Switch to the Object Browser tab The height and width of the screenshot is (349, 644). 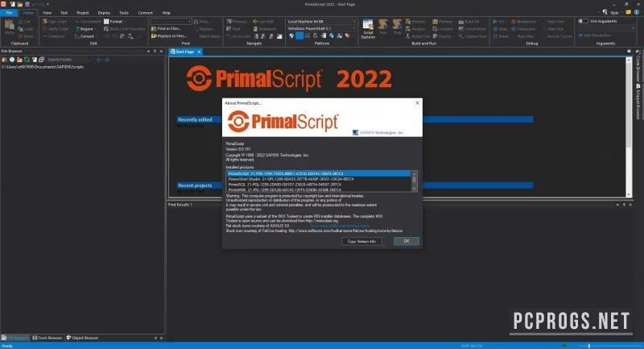click(x=83, y=338)
